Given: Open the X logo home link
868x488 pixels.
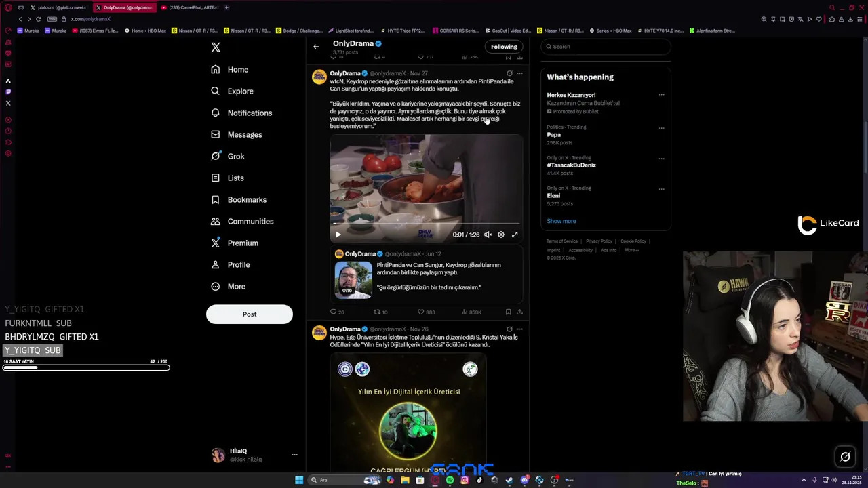Looking at the screenshot, I should pos(216,47).
